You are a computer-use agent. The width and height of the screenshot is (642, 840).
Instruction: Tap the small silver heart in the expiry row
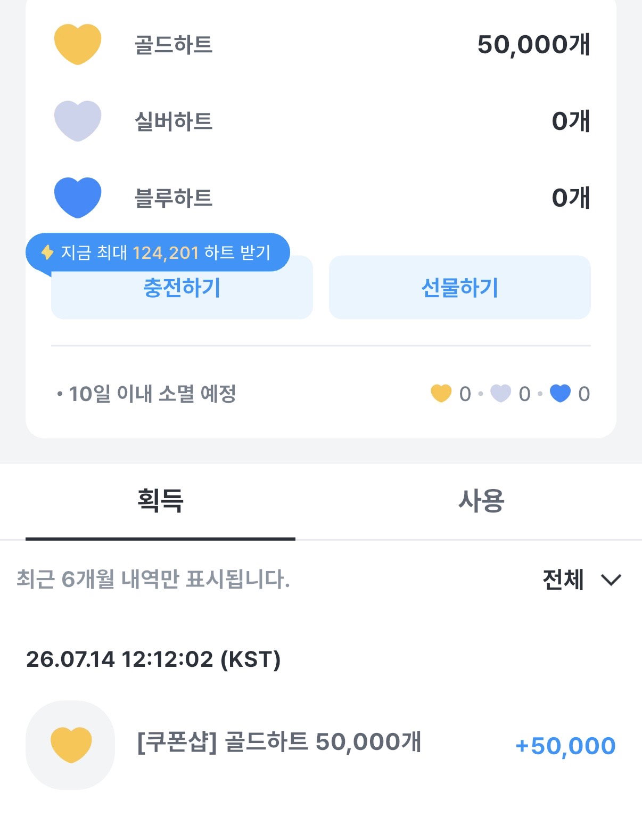click(x=500, y=394)
